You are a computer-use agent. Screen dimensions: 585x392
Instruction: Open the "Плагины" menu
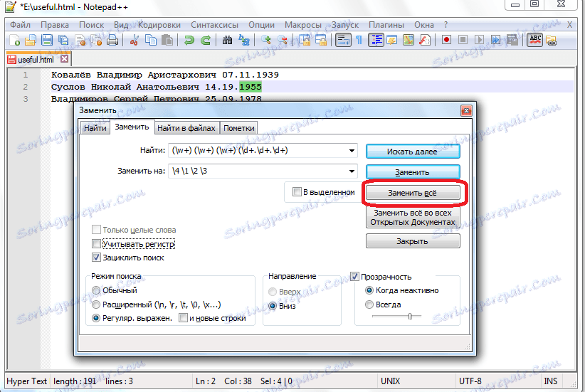click(386, 25)
